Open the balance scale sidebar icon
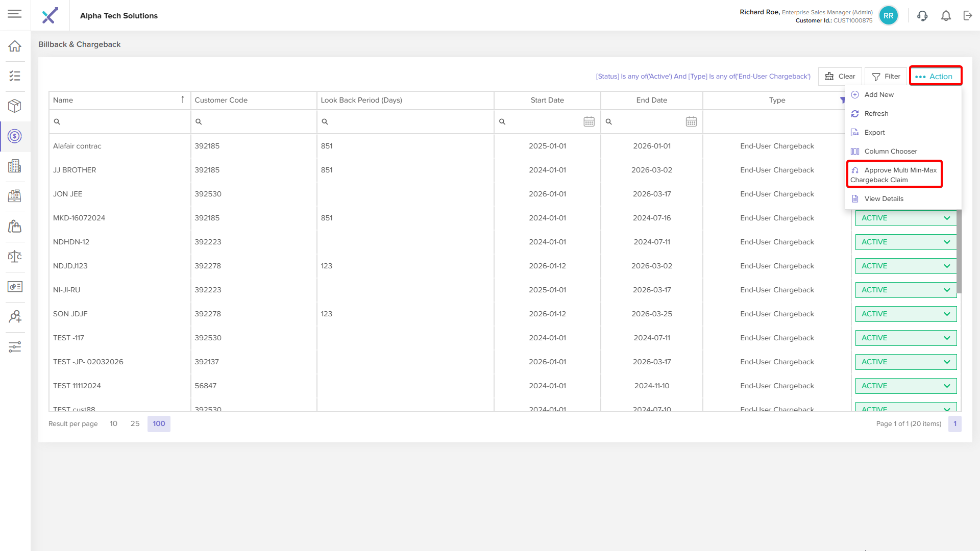Viewport: 980px width, 551px height. 15,256
